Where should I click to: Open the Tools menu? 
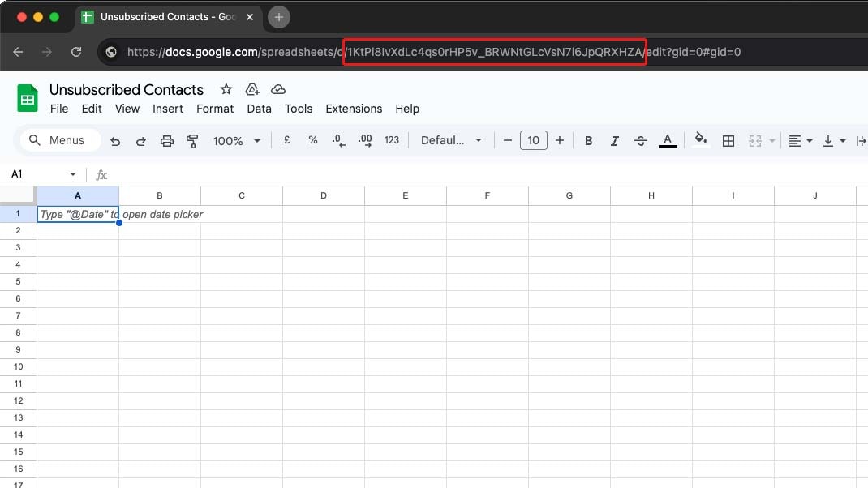(299, 109)
